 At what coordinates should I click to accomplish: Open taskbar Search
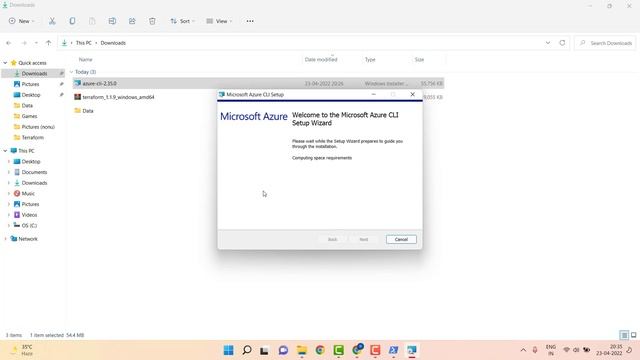(x=247, y=350)
